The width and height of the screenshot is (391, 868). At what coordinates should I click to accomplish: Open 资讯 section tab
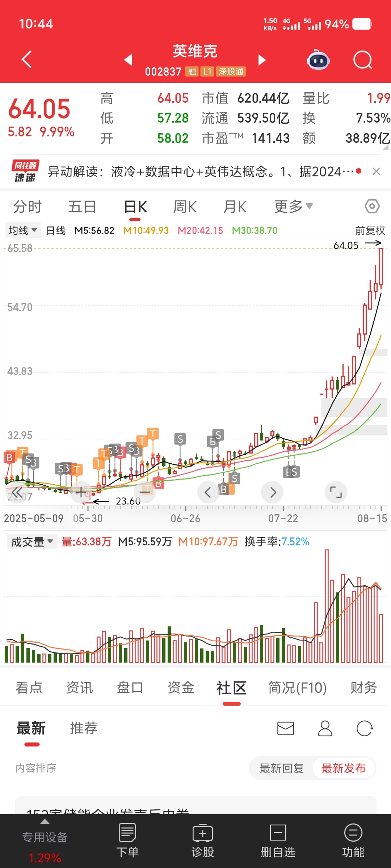coord(80,688)
